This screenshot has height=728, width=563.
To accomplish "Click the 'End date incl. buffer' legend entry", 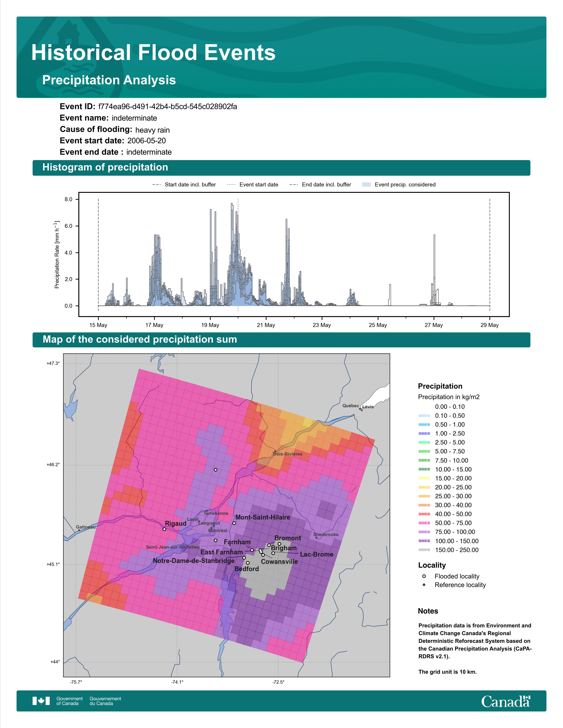I will pyautogui.click(x=320, y=185).
